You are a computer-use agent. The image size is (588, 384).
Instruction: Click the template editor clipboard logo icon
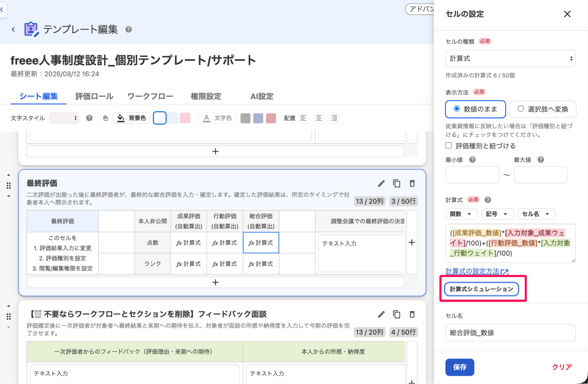31,29
